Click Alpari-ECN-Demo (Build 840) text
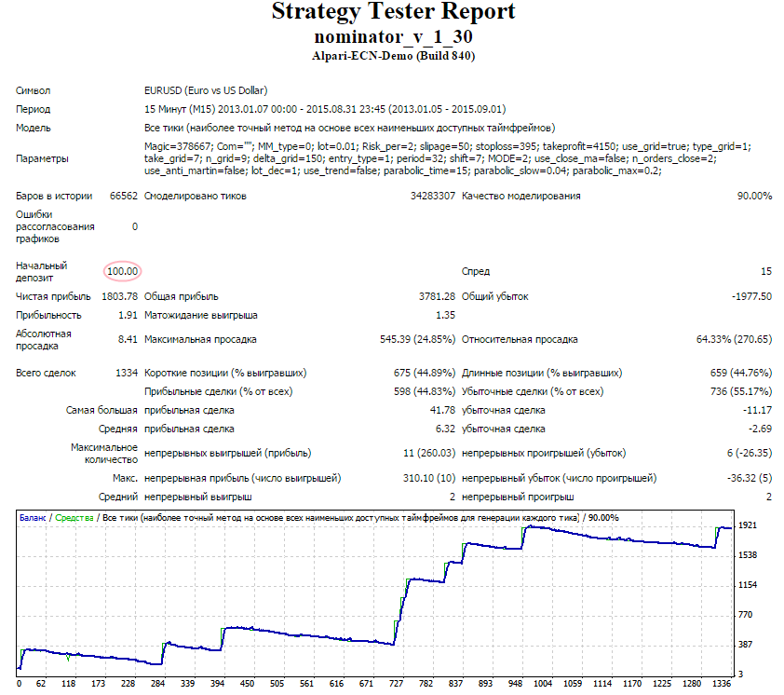The image size is (784, 695). (x=393, y=56)
